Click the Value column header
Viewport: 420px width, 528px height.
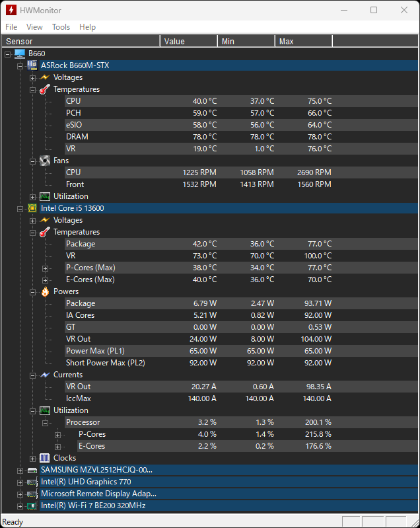click(x=188, y=41)
